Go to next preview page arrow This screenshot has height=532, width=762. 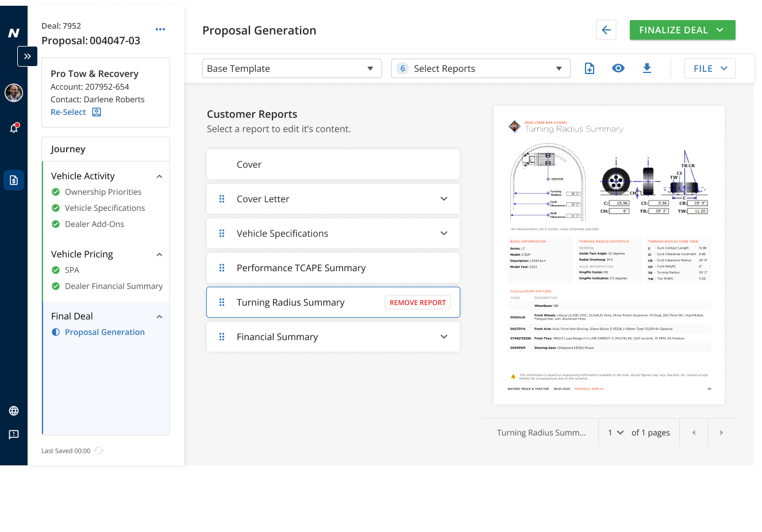[721, 433]
